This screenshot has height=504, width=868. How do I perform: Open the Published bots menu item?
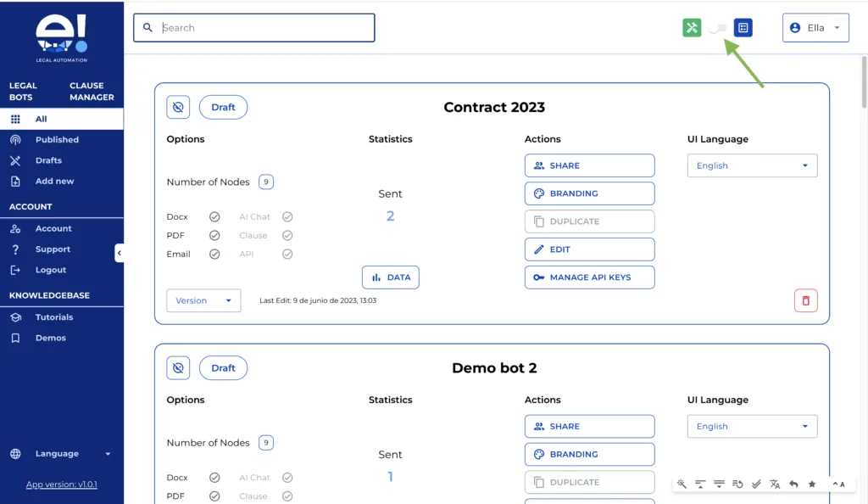(x=57, y=140)
